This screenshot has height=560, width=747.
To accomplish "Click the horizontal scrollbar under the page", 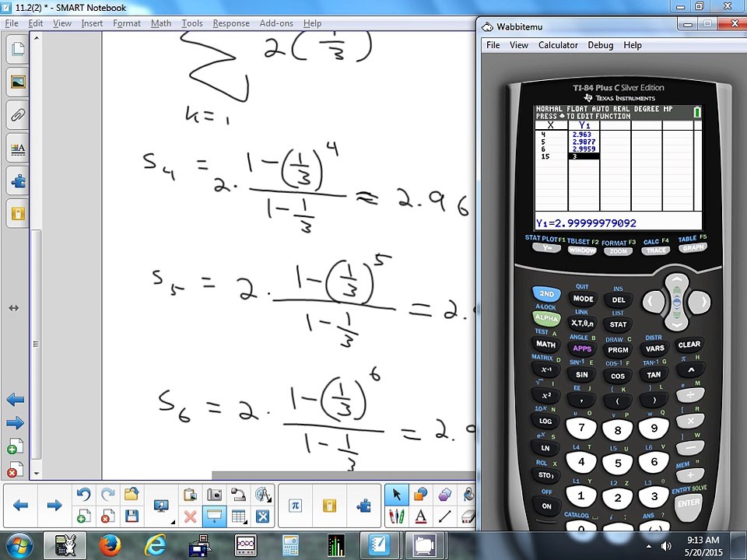I will pyautogui.click(x=343, y=475).
